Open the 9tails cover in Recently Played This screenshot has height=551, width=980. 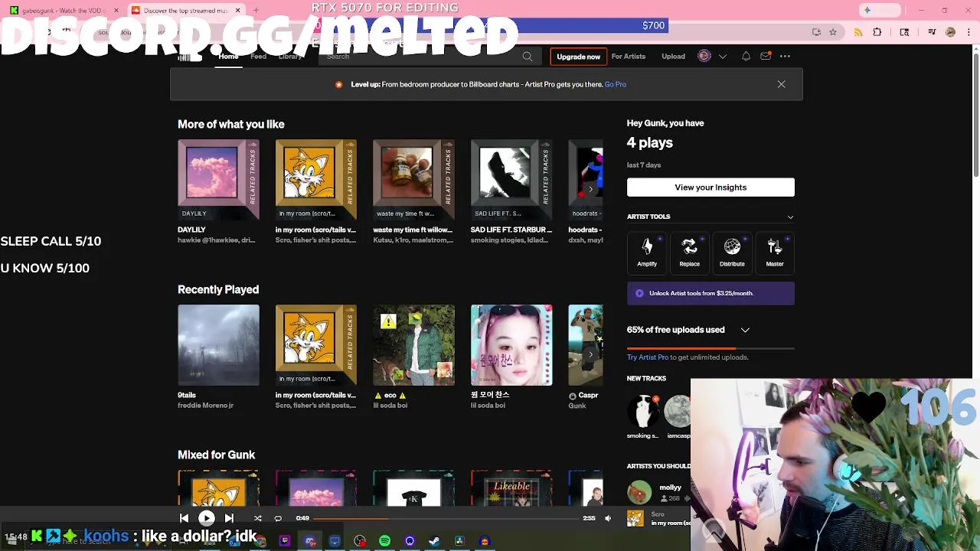(218, 345)
